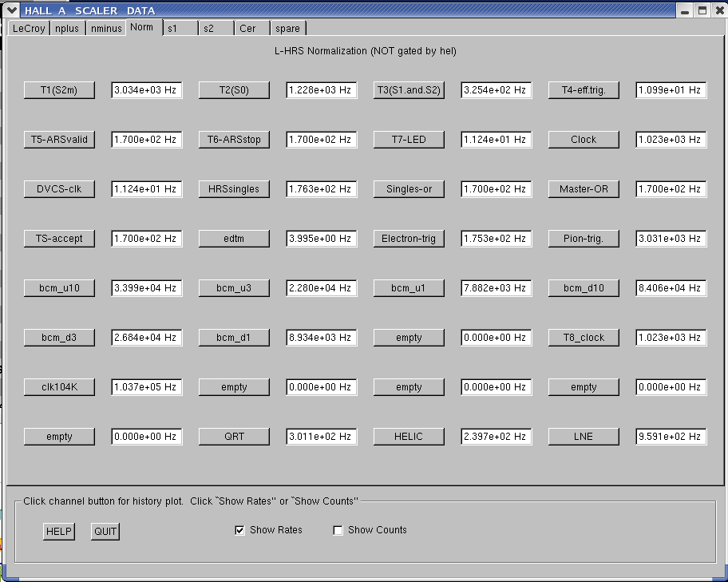Click the edtm channel button
The image size is (728, 582).
234,239
